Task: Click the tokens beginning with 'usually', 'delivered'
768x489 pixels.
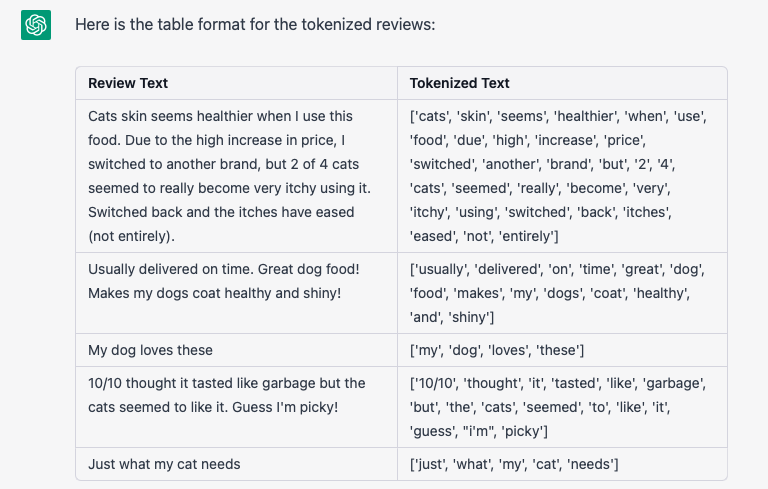Action: [x=562, y=293]
